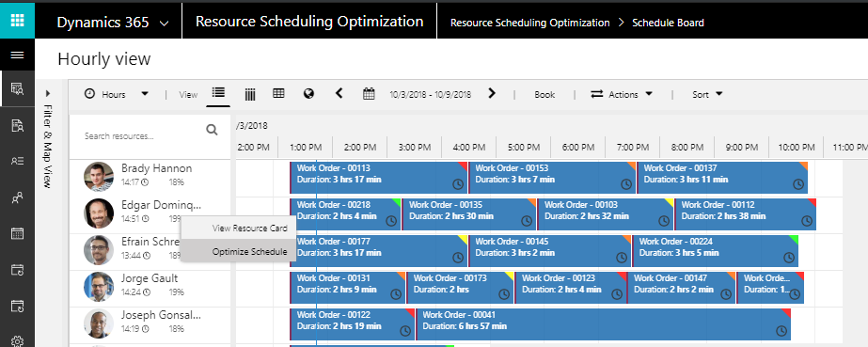Open the app launcher waffle icon
The image size is (868, 347).
point(17,21)
